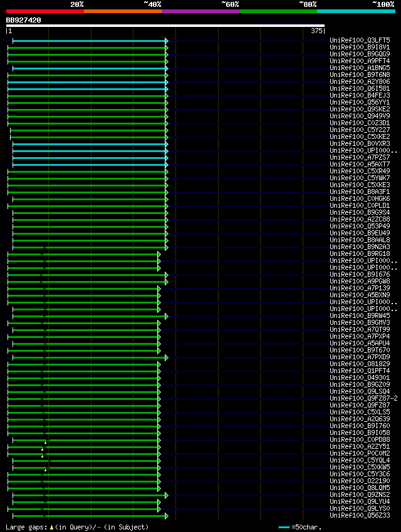Click the UniRef100_C5XKE3 label
The width and height of the screenshot is (401, 532).
click(x=360, y=185)
